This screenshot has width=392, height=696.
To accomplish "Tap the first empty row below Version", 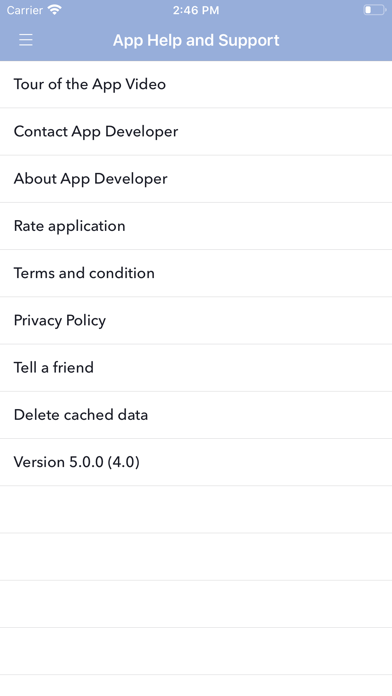I will pyautogui.click(x=196, y=510).
